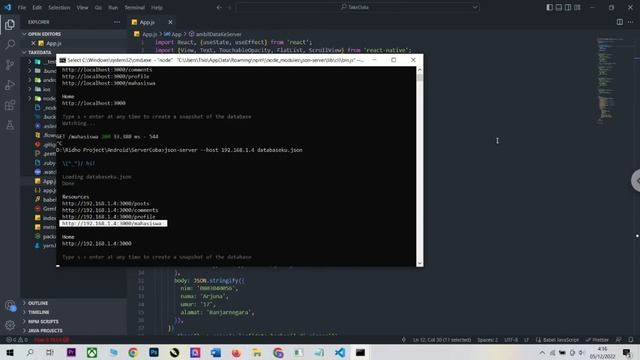Open the Run and Debug view
640x360 pixels.
[10, 85]
